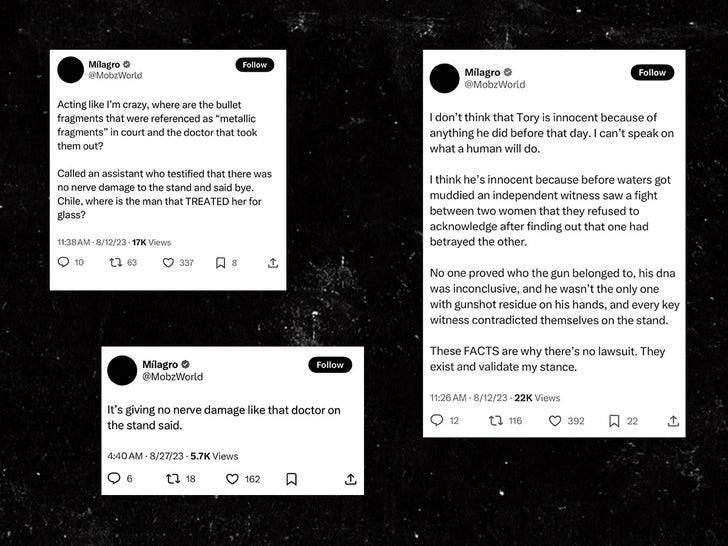Share the 'Acting like I'm crazy' tweet

[x=273, y=263]
